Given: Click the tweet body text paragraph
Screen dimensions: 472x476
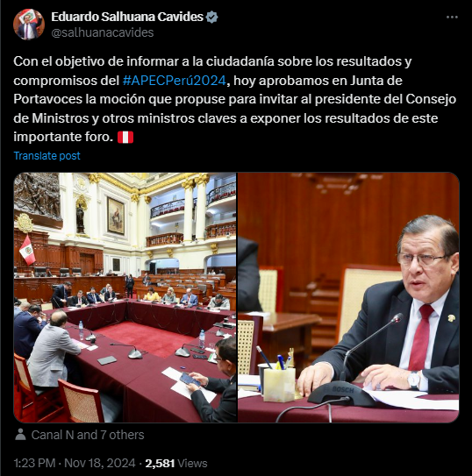Looking at the screenshot, I should coord(234,99).
